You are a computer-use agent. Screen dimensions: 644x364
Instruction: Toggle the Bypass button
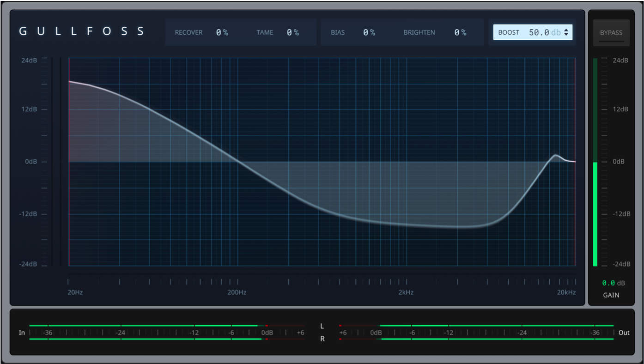[x=611, y=33]
